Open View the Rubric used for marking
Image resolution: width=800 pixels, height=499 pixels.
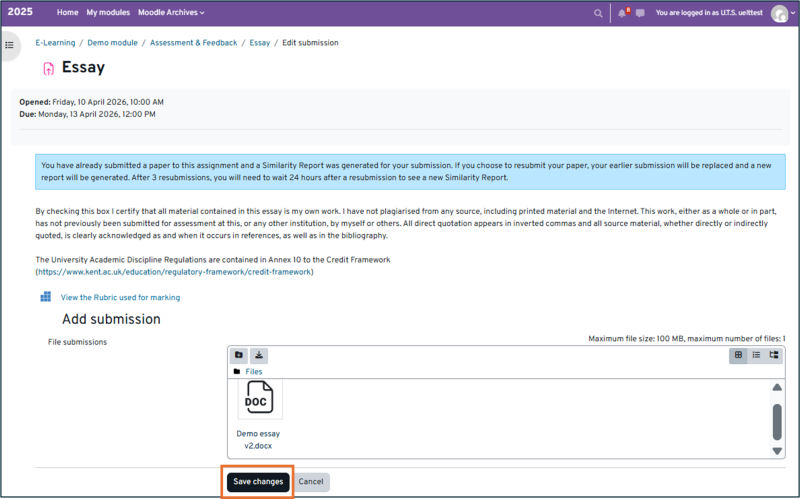point(120,297)
